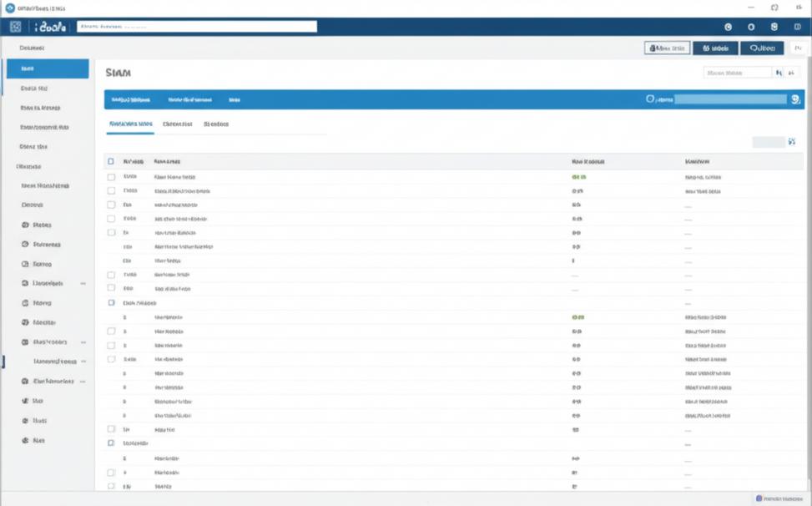Open the app grid icon in the blue header
812x506 pixels.
pos(15,27)
